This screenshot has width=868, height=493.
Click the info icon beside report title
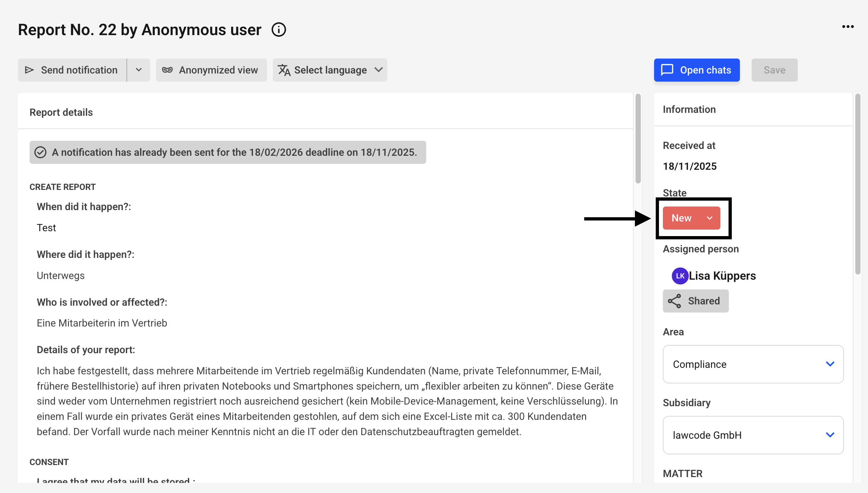279,30
